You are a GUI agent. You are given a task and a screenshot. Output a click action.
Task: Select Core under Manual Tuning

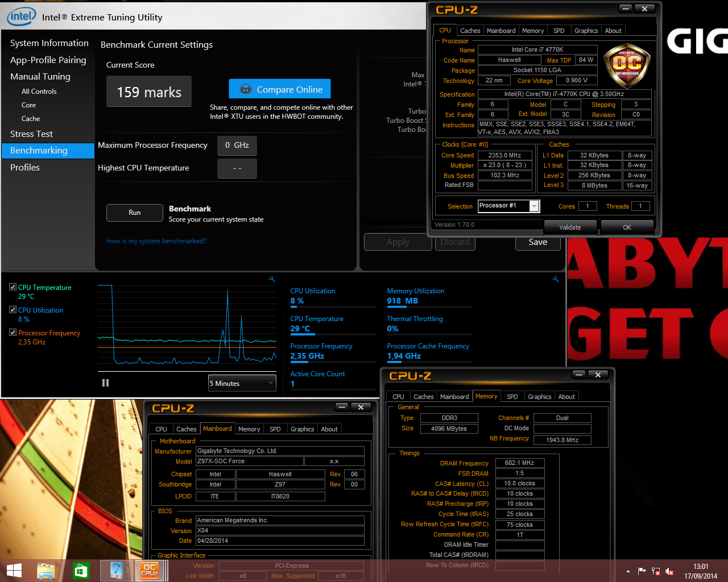click(x=28, y=105)
